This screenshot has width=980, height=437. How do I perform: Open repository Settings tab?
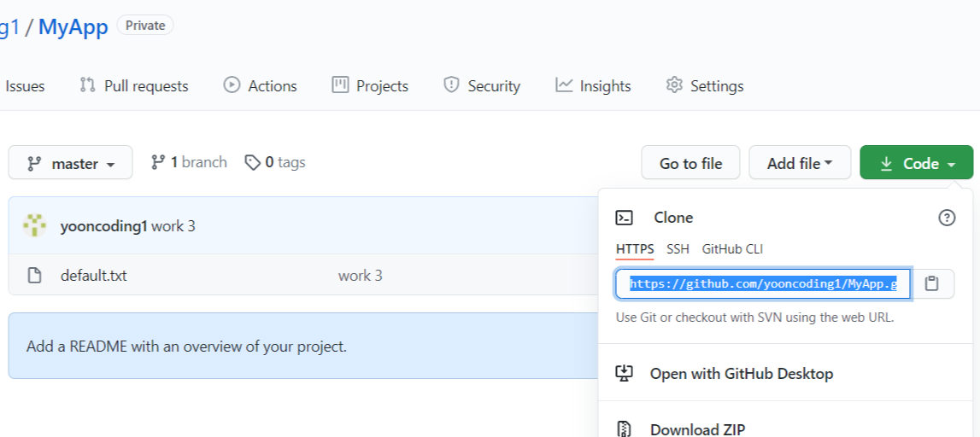(704, 85)
